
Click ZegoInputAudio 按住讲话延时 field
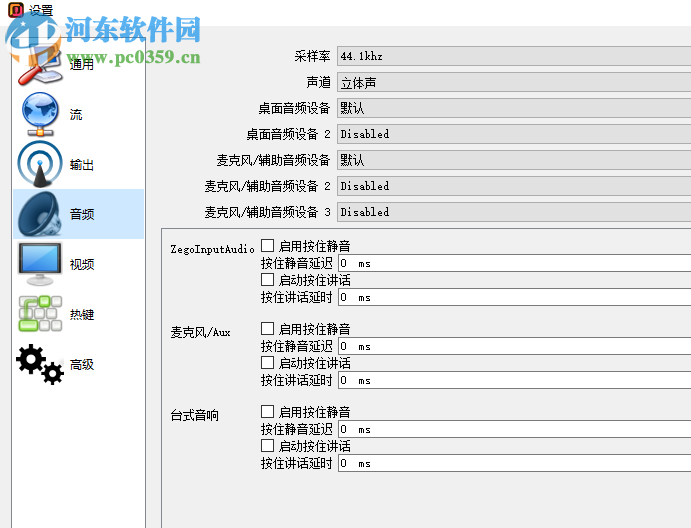pos(514,297)
